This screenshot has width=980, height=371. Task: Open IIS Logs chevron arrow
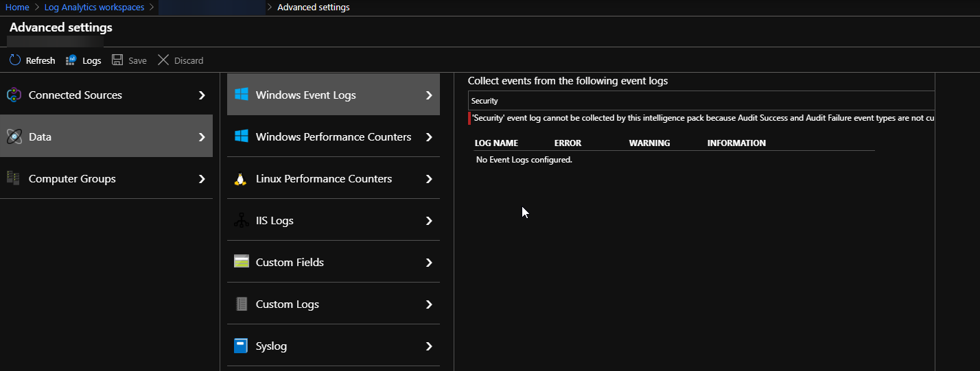(x=429, y=221)
